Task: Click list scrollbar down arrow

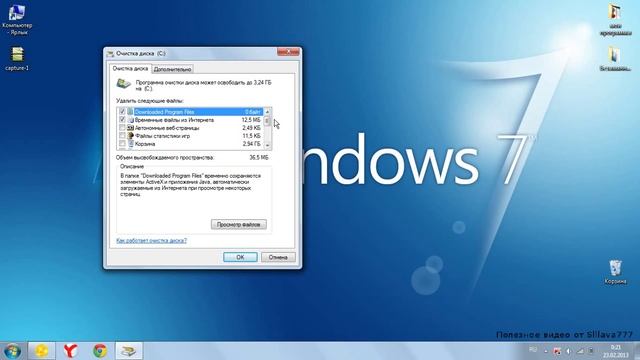Action: (267, 145)
